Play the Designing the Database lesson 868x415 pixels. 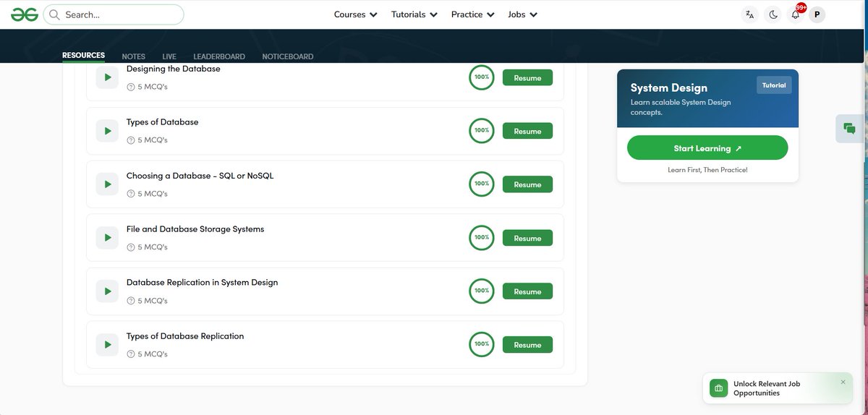point(107,77)
